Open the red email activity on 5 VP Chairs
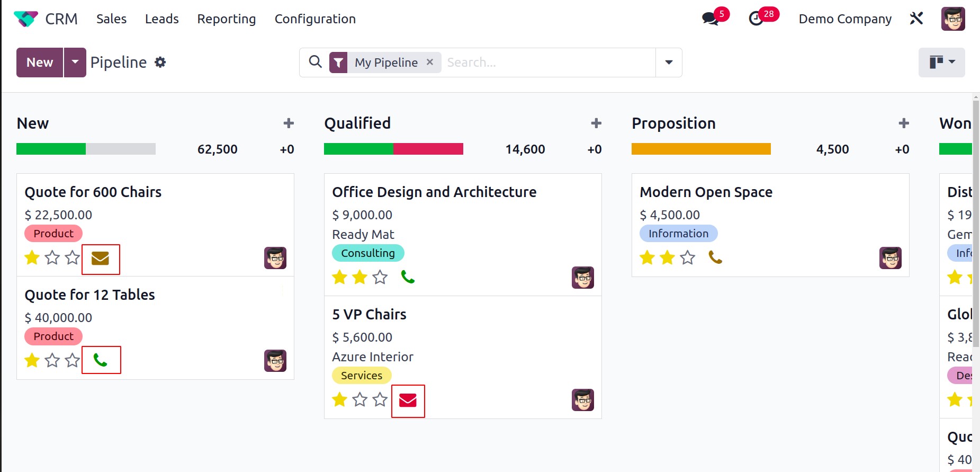Image resolution: width=980 pixels, height=472 pixels. [408, 400]
